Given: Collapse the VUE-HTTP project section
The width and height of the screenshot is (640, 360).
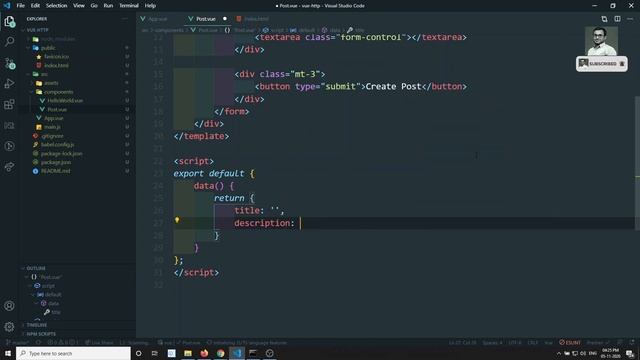Looking at the screenshot, I should (x=37, y=30).
